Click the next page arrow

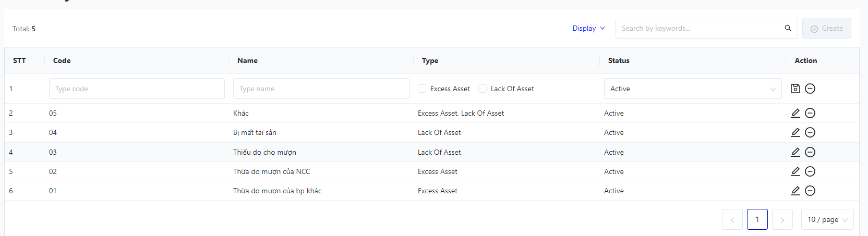(782, 220)
